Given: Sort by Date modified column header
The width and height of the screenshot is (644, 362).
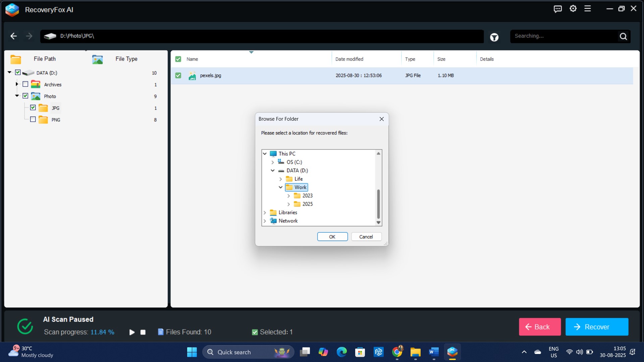Looking at the screenshot, I should (x=349, y=59).
